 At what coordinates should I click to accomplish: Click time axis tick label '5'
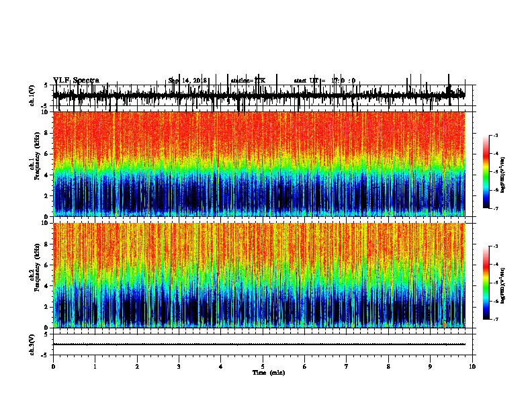pos(263,367)
